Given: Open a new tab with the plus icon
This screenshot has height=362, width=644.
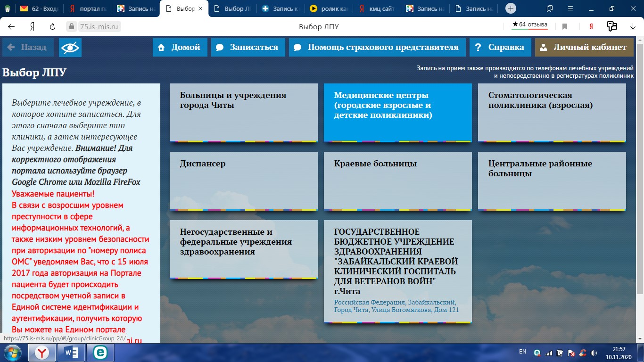Looking at the screenshot, I should tap(511, 8).
